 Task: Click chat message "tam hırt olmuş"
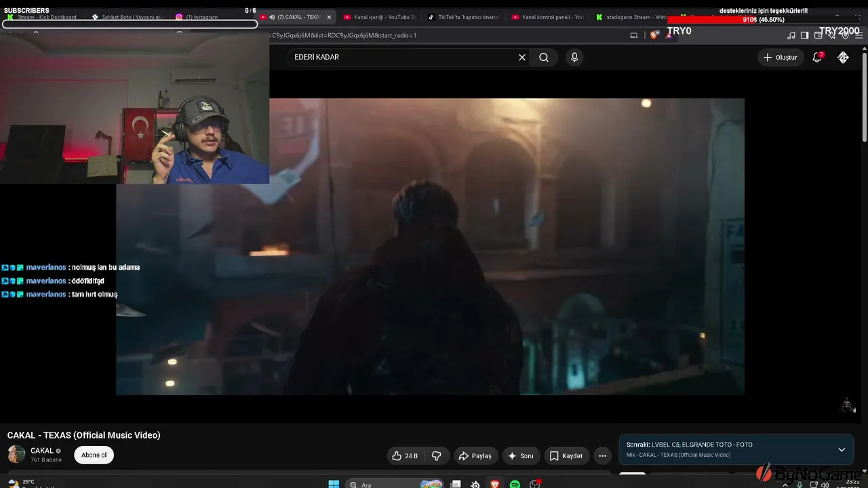pyautogui.click(x=94, y=294)
